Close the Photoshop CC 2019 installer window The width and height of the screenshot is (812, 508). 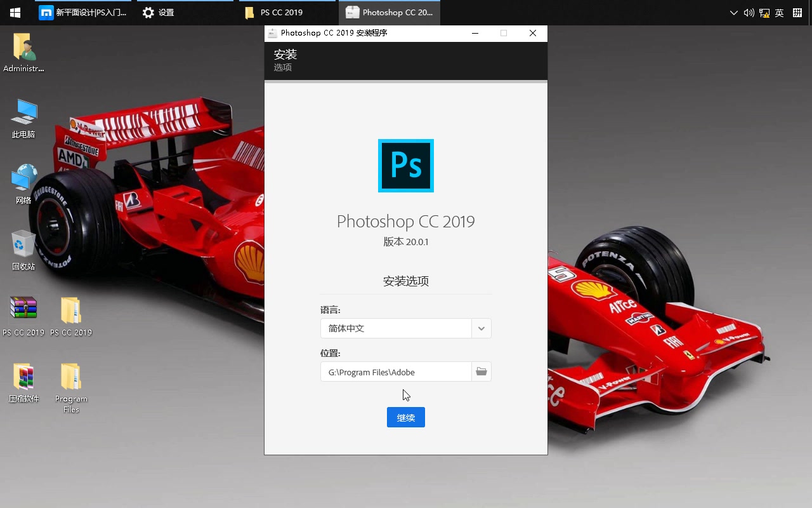click(533, 33)
